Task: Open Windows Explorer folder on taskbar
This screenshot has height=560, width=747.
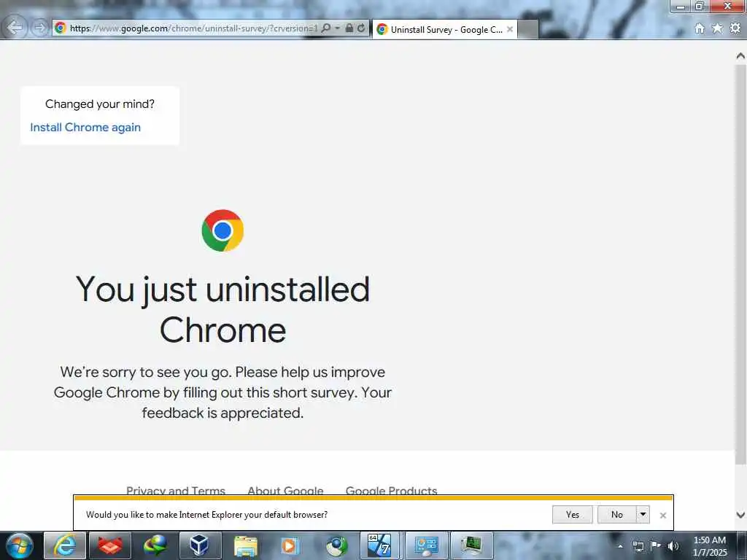Action: pos(245,545)
